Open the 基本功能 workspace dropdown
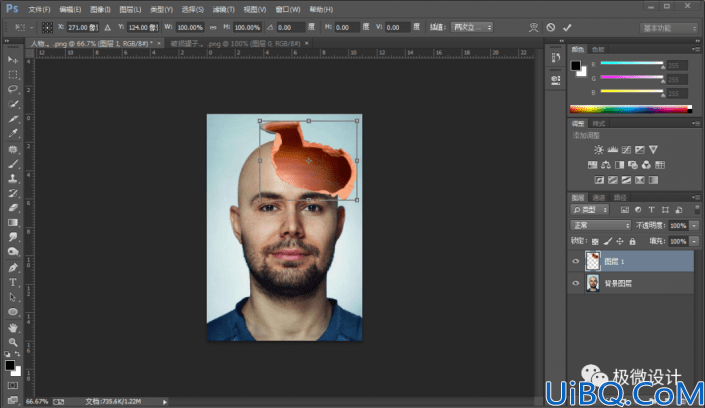 tap(669, 28)
